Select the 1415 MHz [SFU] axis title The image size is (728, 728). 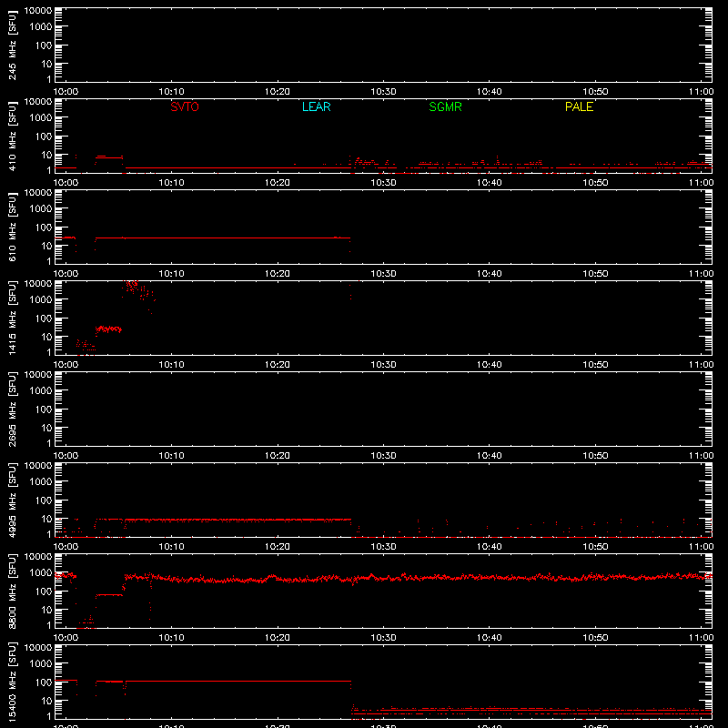pos(13,318)
